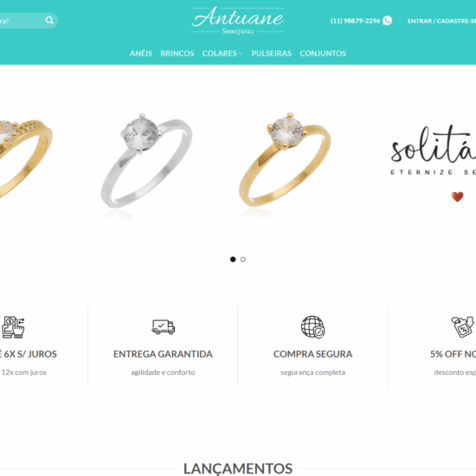Click the silver solitaire ring image

[x=146, y=161]
